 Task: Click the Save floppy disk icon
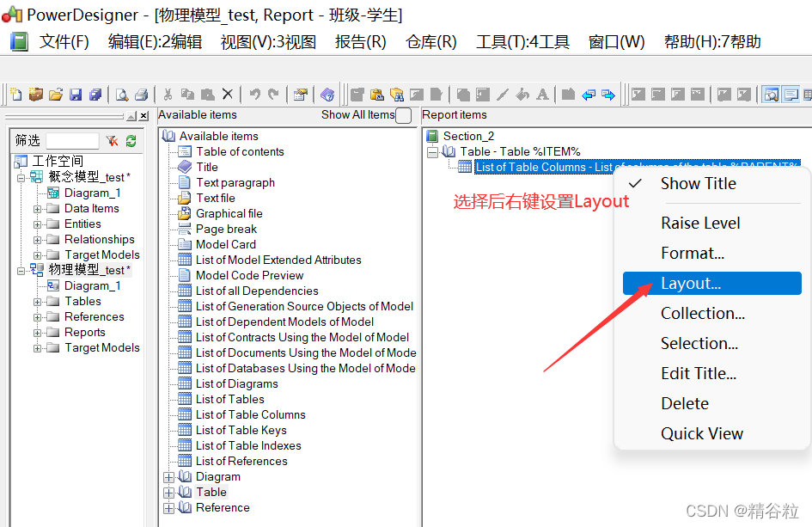click(76, 95)
